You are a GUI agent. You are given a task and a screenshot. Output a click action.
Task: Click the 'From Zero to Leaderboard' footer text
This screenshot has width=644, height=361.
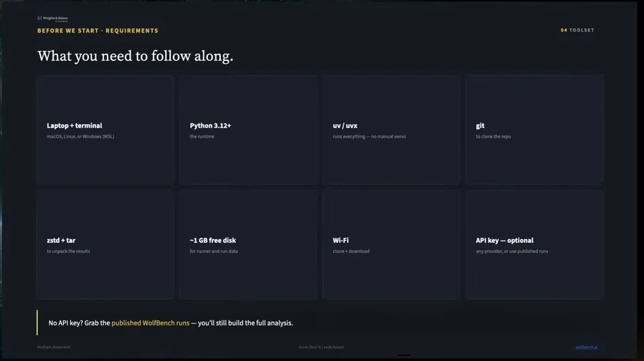pos(321,347)
